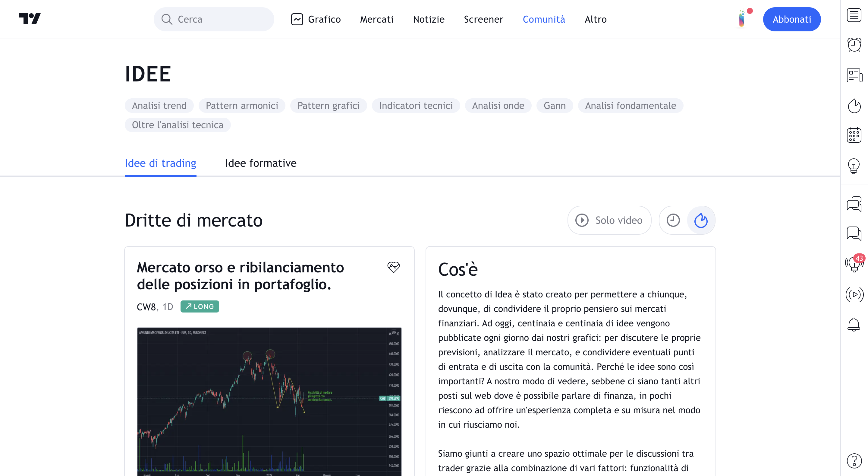Toggle the Solo video filter

[x=609, y=220]
